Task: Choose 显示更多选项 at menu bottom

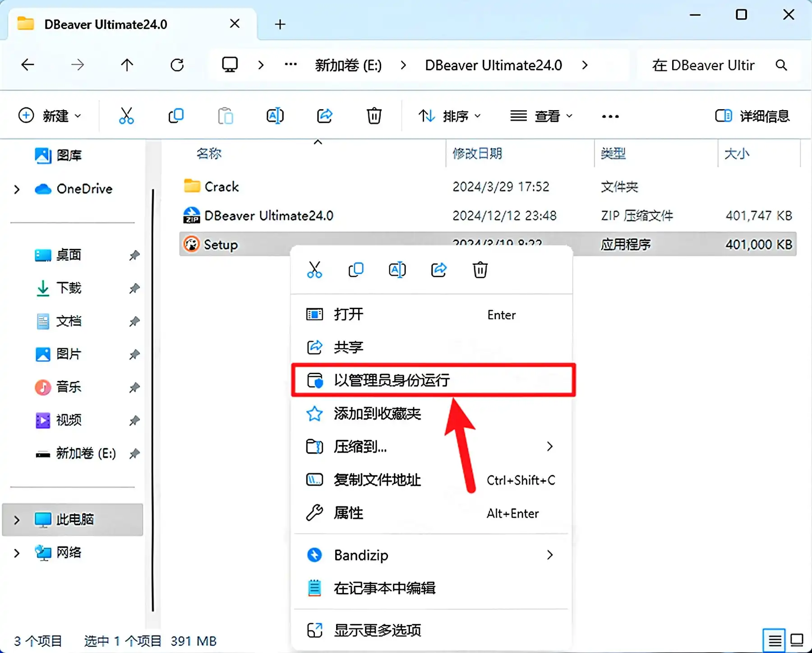Action: [x=432, y=630]
